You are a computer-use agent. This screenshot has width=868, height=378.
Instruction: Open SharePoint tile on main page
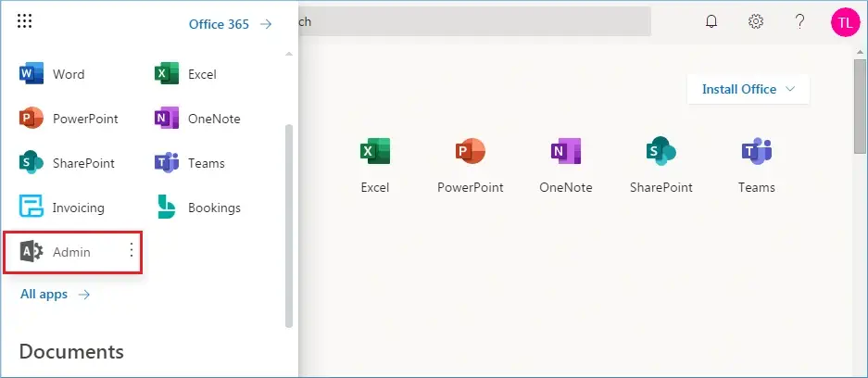[x=661, y=165]
